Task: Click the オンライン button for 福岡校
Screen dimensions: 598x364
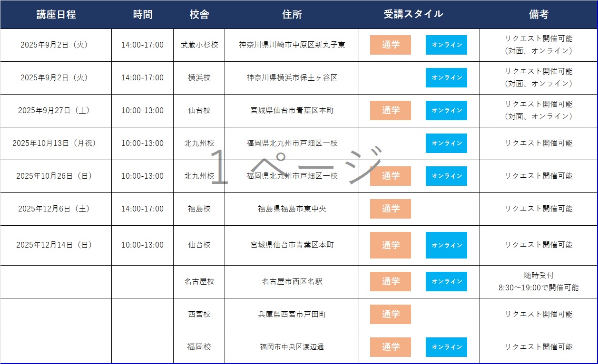Action: tap(446, 347)
